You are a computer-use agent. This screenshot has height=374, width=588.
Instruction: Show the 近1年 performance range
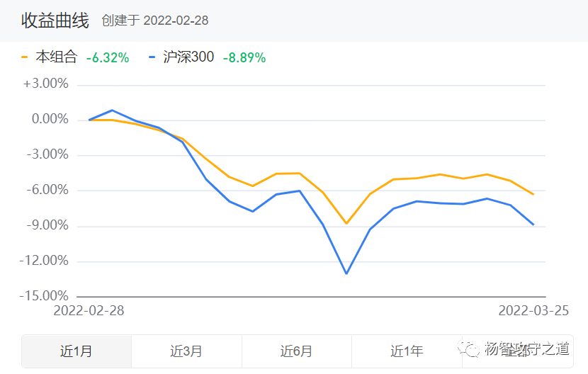pos(407,351)
